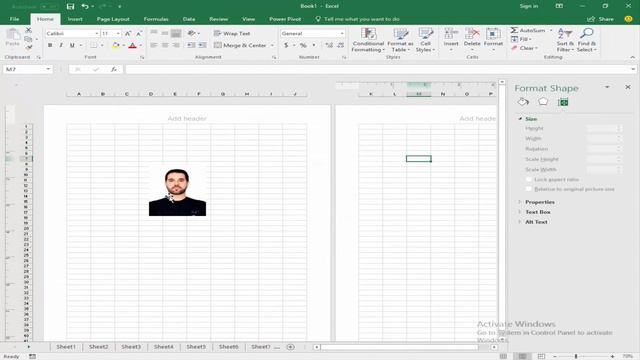Click the Increase Indent icon
640x360 pixels.
(202, 45)
